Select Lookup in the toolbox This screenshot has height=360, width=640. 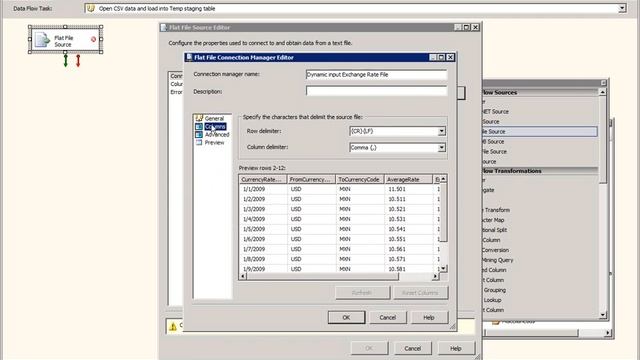click(x=492, y=300)
